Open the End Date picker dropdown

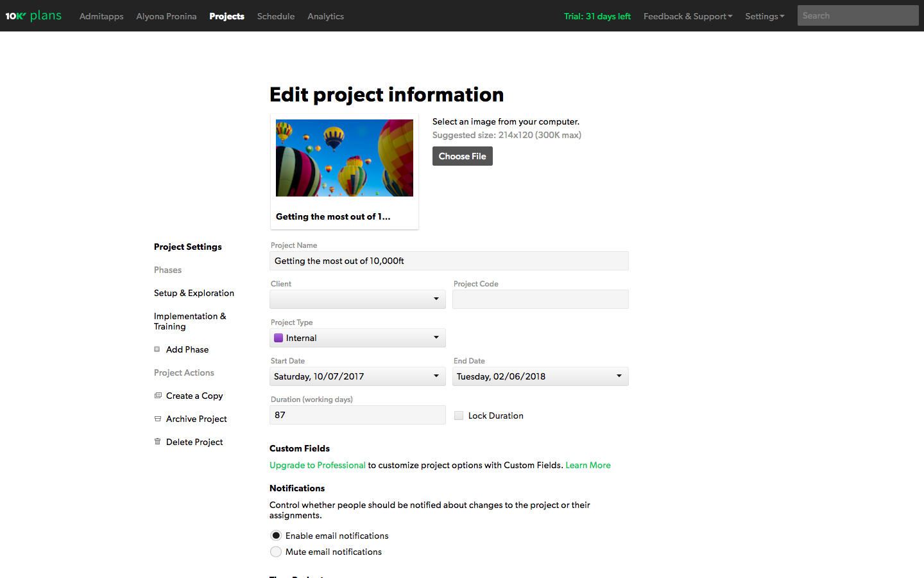[540, 376]
